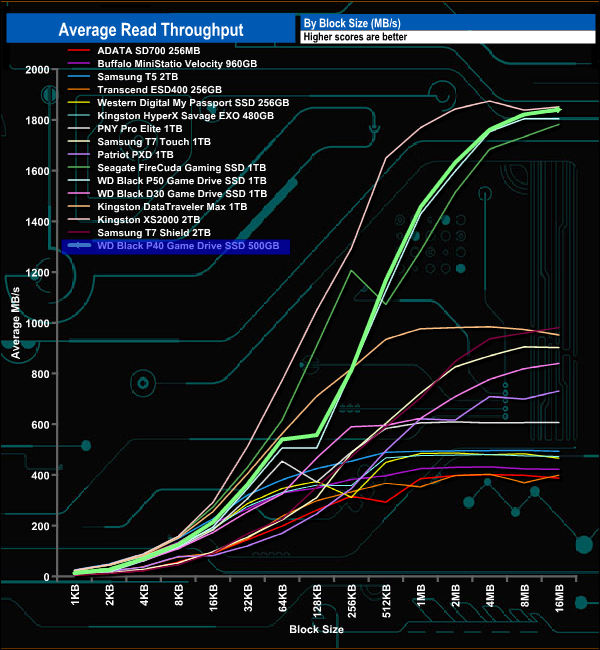Select Seagate FireCuda Gaming SSD 1TB label
Screen dimensions: 600x650
[x=182, y=167]
